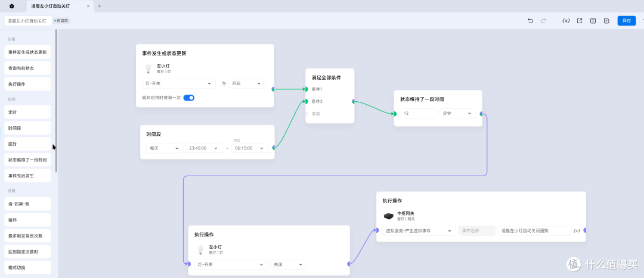Viewport: 644px width, 278px height.
Task: Pick 事件先后发生 in sidebar
Action: (27, 176)
